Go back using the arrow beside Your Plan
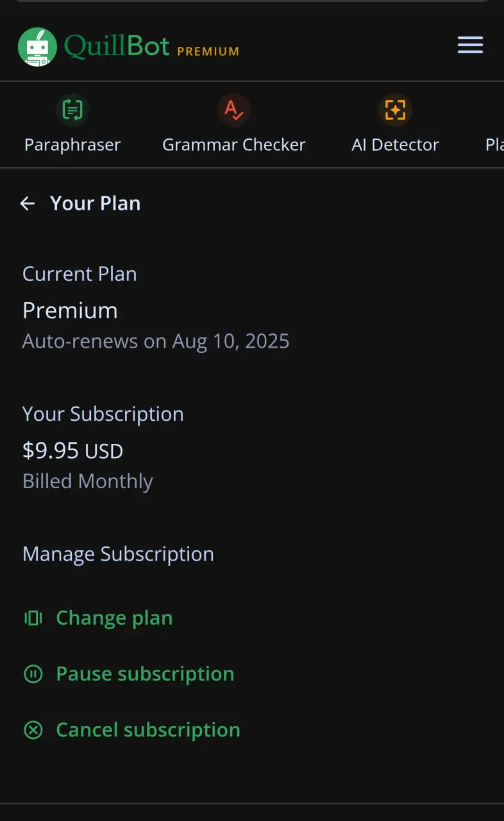Viewport: 504px width, 821px height. [27, 203]
